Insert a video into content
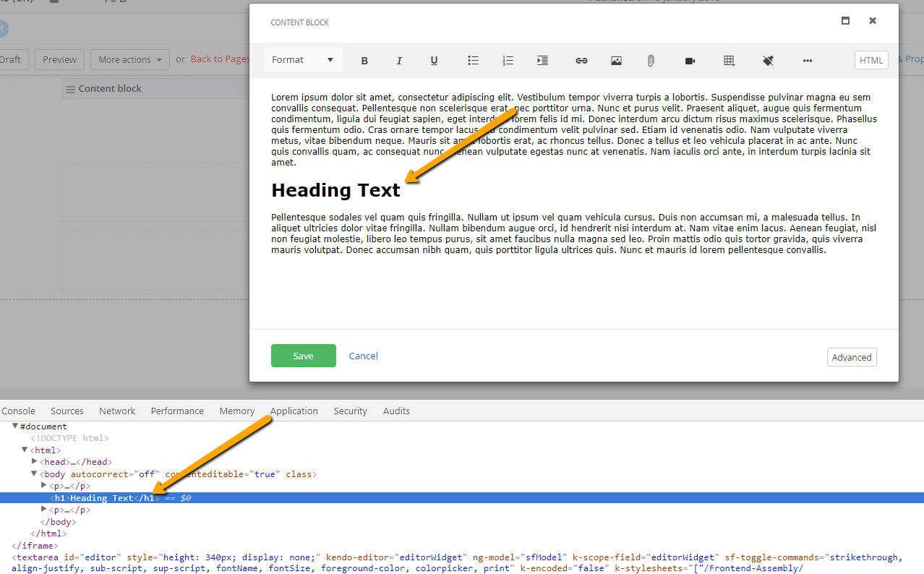Image resolution: width=924 pixels, height=574 pixels. pos(690,61)
